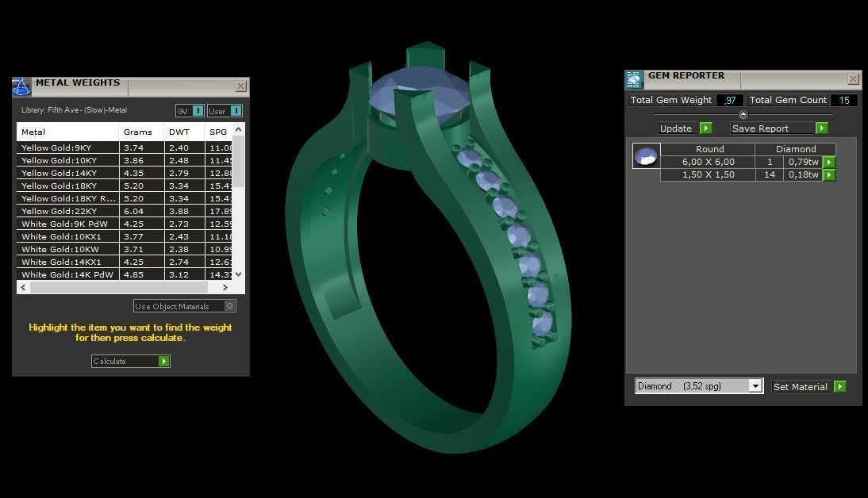
Task: Click the 0,79tw weight cell
Action: pos(803,162)
